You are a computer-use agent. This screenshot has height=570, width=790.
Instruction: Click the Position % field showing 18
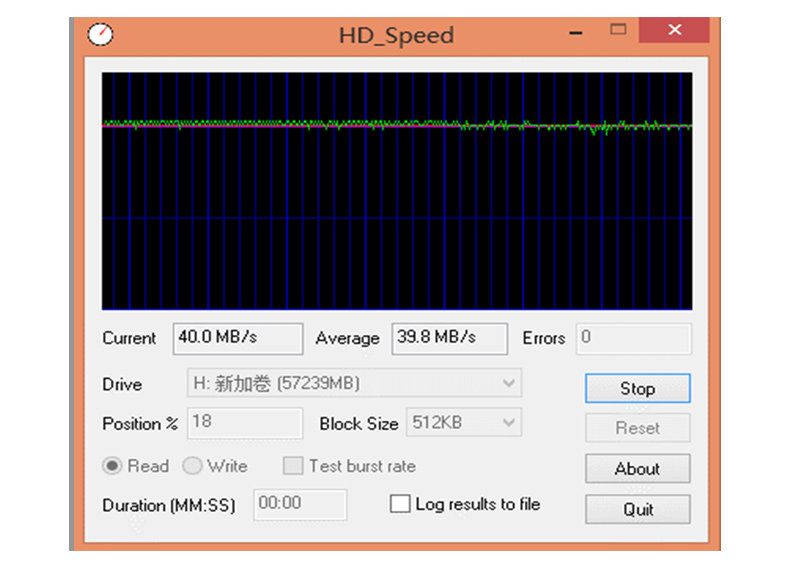click(x=245, y=423)
